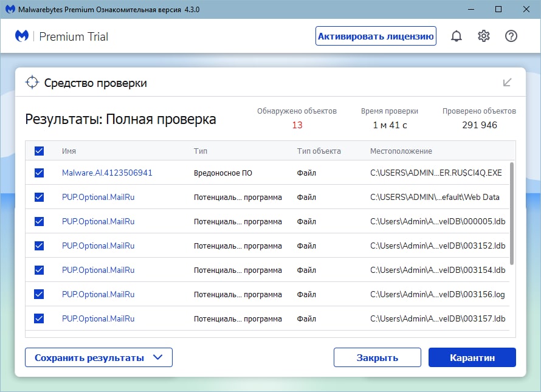541x392 pixels.
Task: Uncheck the checkbox for 003157.ldb row
Action: (x=39, y=318)
